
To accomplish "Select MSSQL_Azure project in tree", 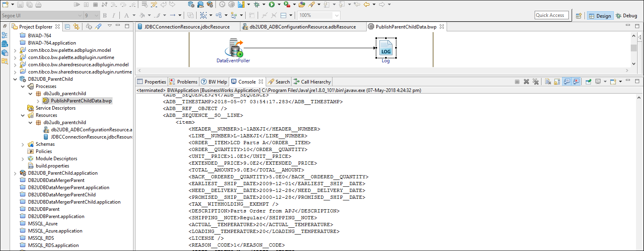I will click(x=43, y=224).
